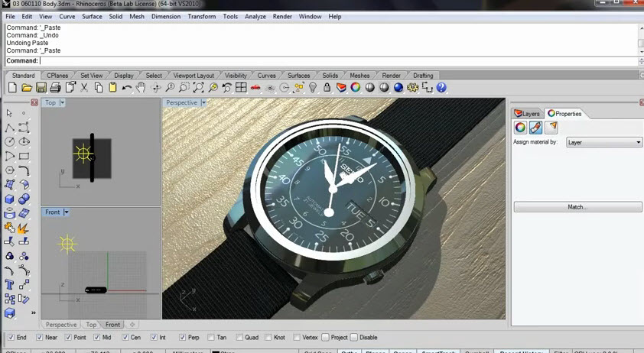The image size is (644, 353).
Task: Enable the Project osnap checkbox
Action: tap(326, 338)
